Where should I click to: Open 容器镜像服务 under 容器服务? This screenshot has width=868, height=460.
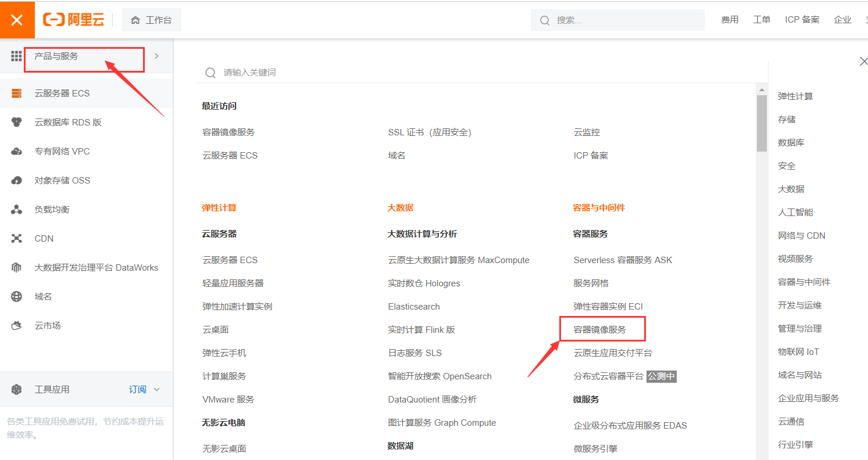pos(600,330)
